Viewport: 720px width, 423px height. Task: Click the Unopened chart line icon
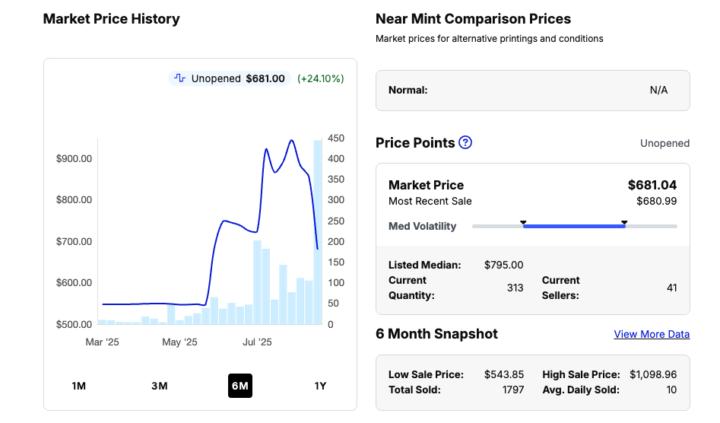coord(180,78)
